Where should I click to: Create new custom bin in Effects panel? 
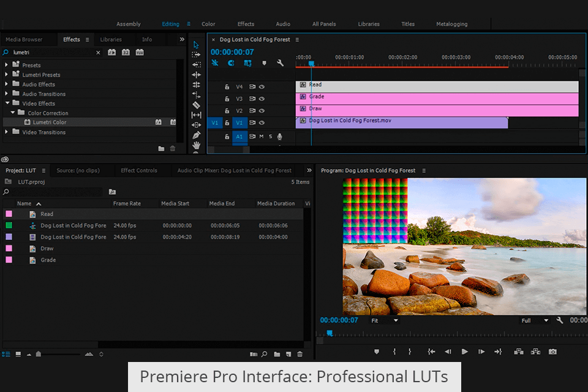(161, 149)
